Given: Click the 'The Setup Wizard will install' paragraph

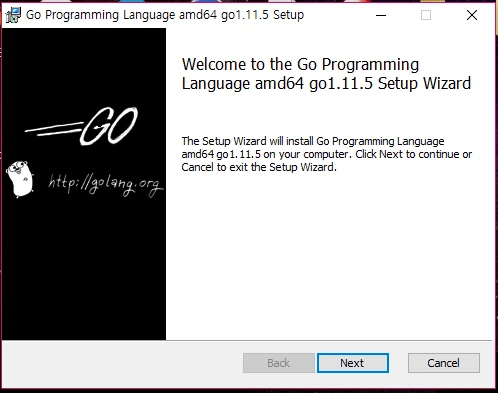Looking at the screenshot, I should point(327,154).
